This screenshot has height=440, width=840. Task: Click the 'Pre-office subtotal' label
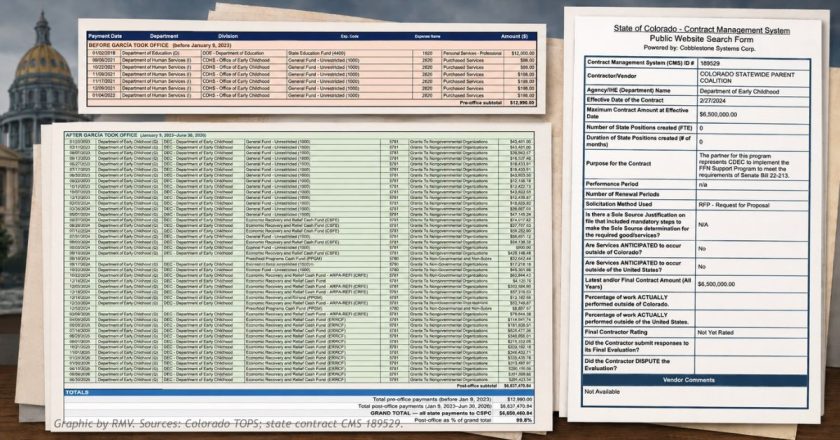(481, 102)
